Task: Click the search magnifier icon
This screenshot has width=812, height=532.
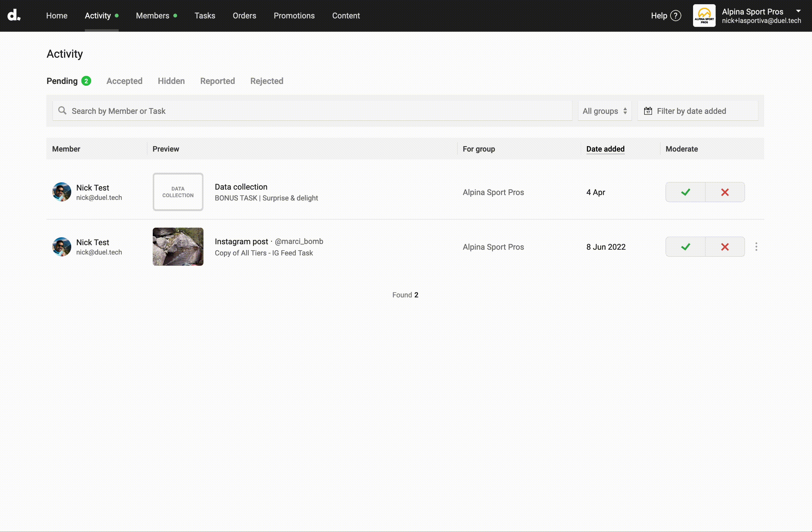Action: tap(62, 111)
